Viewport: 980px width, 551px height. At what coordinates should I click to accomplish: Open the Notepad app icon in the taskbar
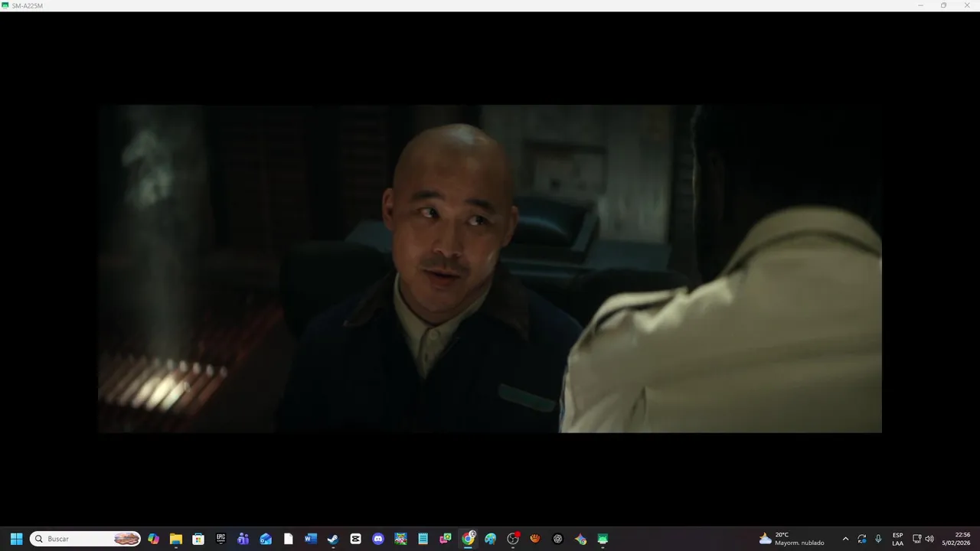423,539
